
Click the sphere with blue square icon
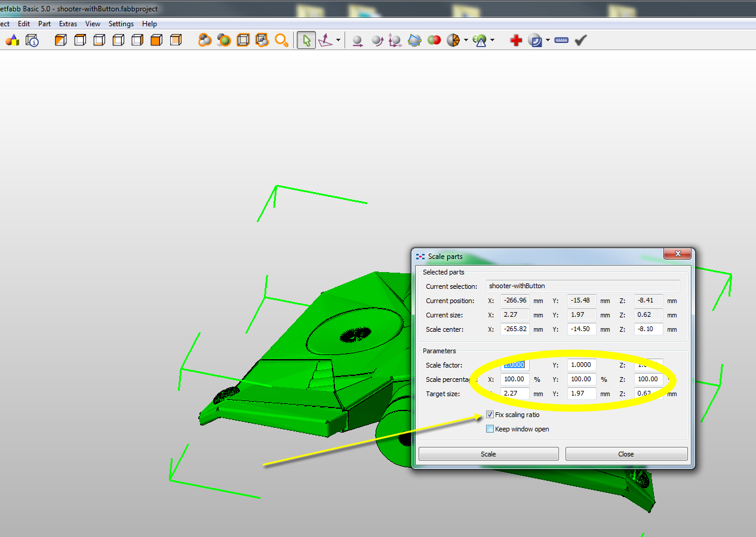click(535, 40)
